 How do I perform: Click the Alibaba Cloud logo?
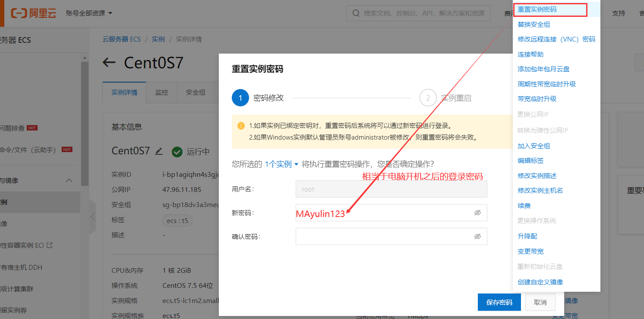pos(34,13)
